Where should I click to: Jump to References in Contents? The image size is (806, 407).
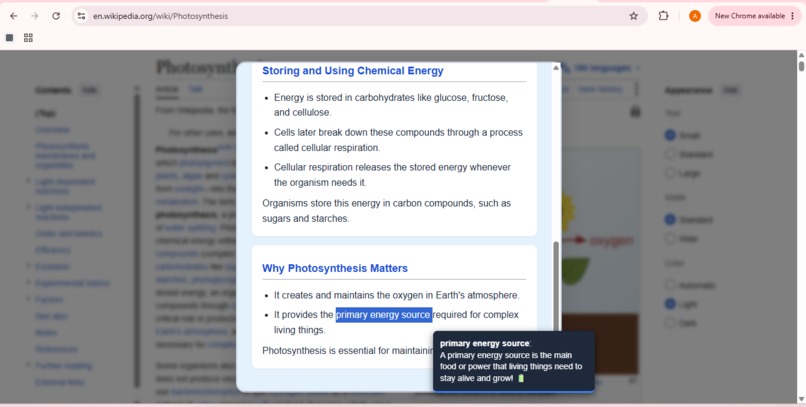pyautogui.click(x=56, y=349)
